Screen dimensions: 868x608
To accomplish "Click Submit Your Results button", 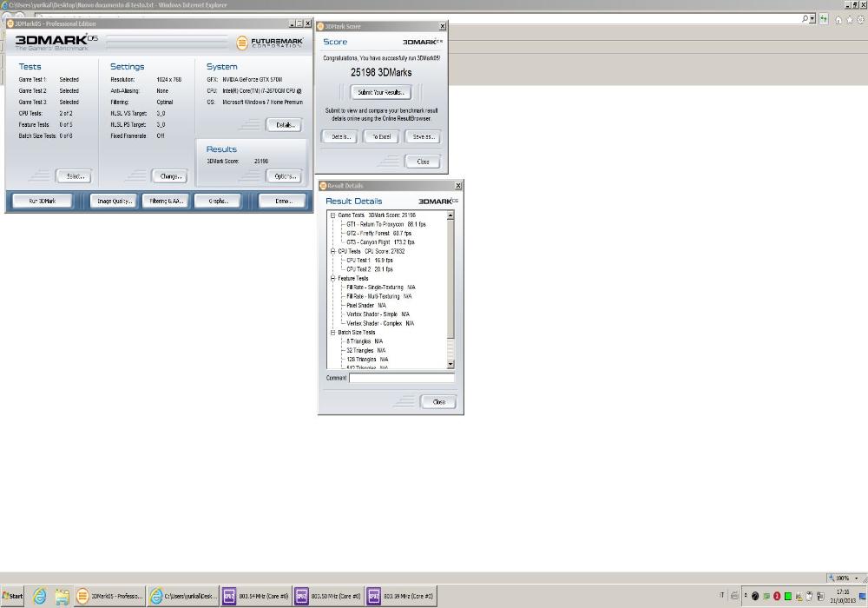I will pyautogui.click(x=381, y=92).
